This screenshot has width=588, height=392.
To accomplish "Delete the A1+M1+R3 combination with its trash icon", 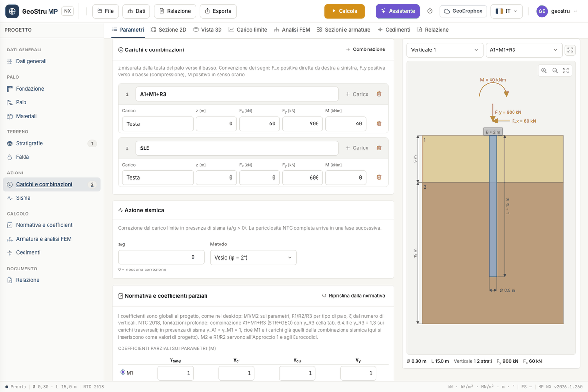I will (x=379, y=94).
